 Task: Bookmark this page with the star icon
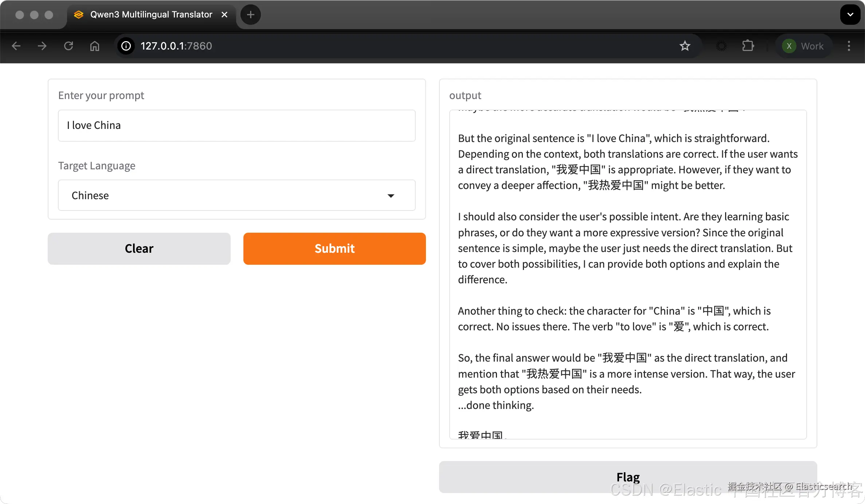click(x=685, y=46)
